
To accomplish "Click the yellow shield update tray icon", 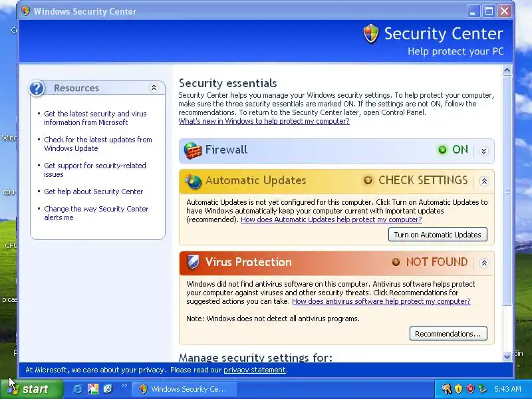I will tap(458, 389).
